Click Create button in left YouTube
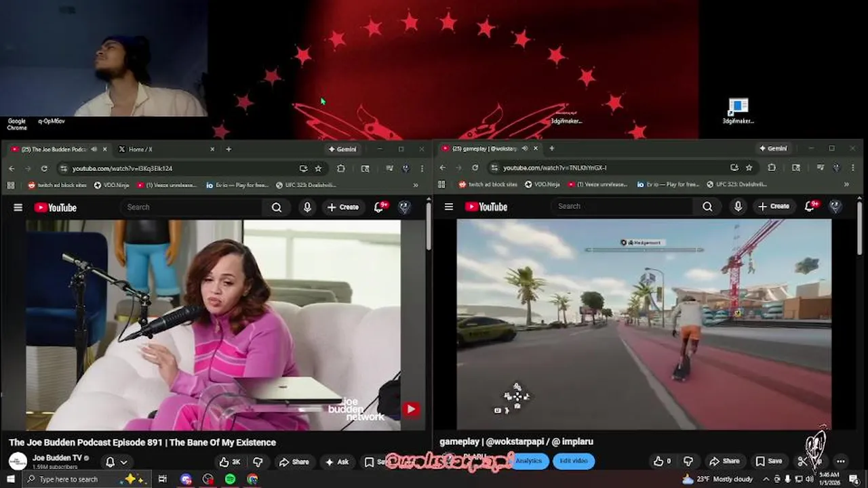 [342, 207]
